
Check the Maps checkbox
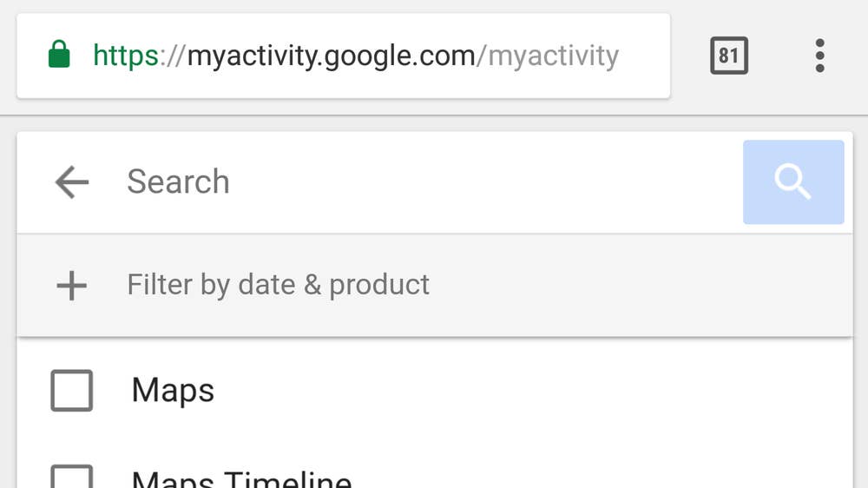coord(71,390)
